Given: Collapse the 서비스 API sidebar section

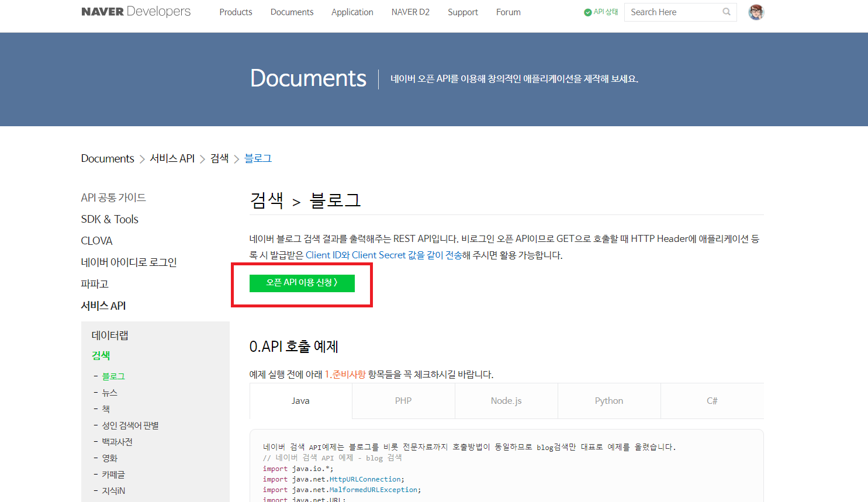Looking at the screenshot, I should coord(103,306).
